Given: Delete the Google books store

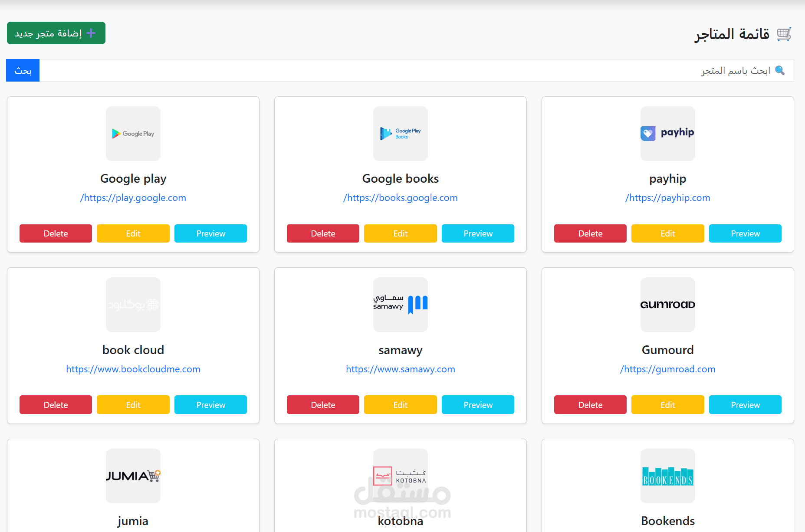Looking at the screenshot, I should (323, 233).
